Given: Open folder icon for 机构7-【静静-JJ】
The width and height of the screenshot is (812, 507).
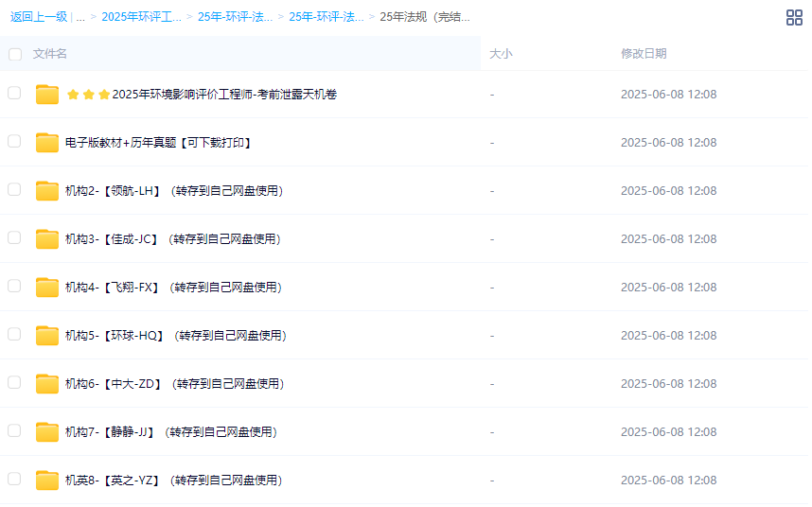Looking at the screenshot, I should (x=47, y=432).
